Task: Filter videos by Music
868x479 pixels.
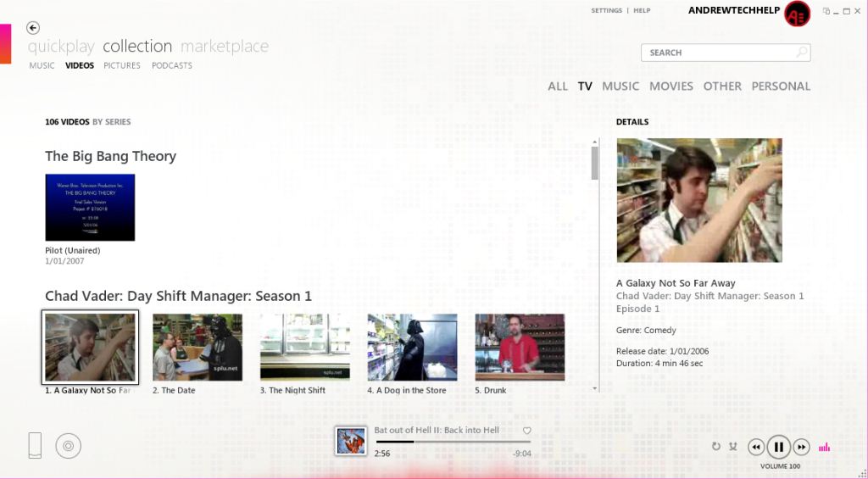Action: click(620, 86)
